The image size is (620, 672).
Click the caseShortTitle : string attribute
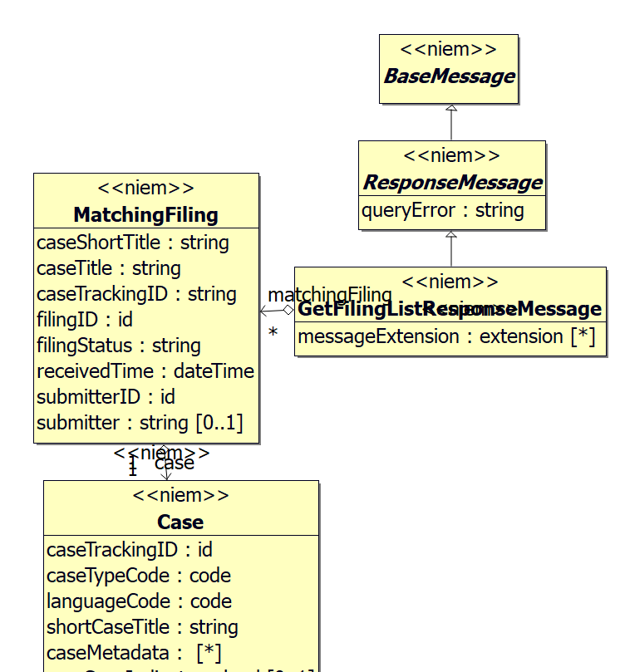tap(133, 243)
